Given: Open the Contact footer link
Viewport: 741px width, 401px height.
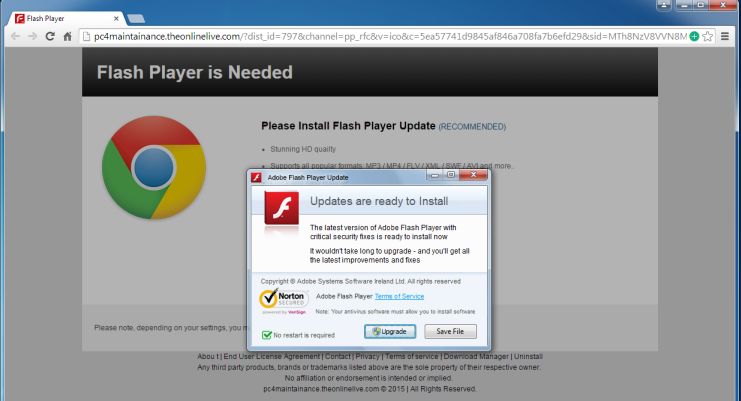Looking at the screenshot, I should click(x=338, y=356).
